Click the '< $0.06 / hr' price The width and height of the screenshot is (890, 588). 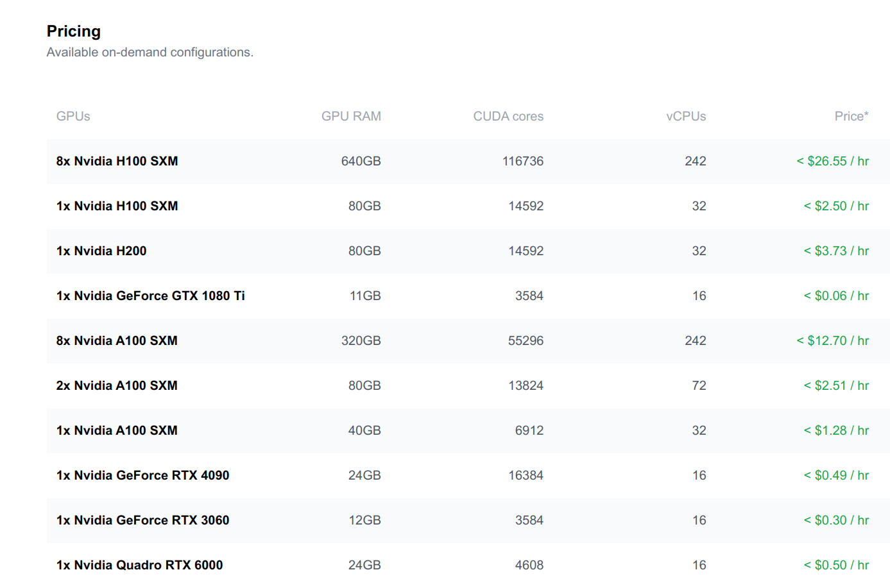(x=837, y=296)
